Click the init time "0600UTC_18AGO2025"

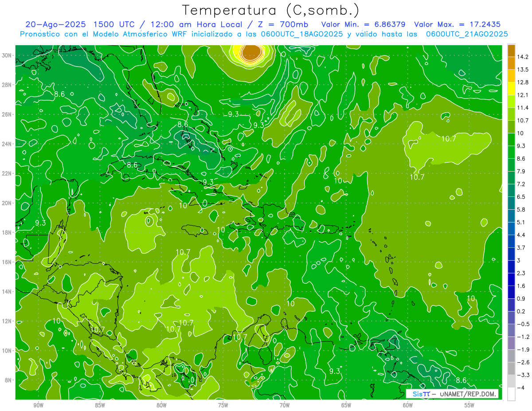[301, 34]
